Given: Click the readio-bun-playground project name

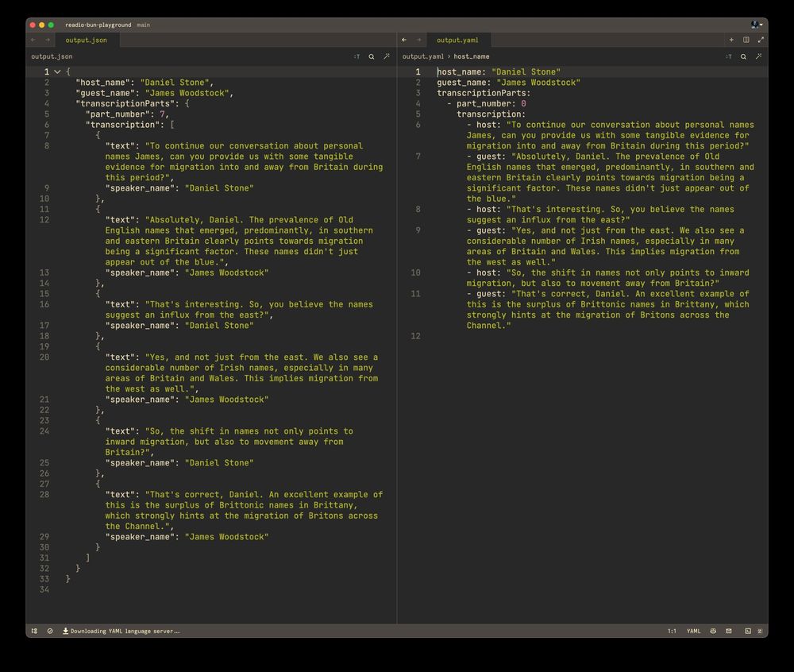Looking at the screenshot, I should coord(98,25).
